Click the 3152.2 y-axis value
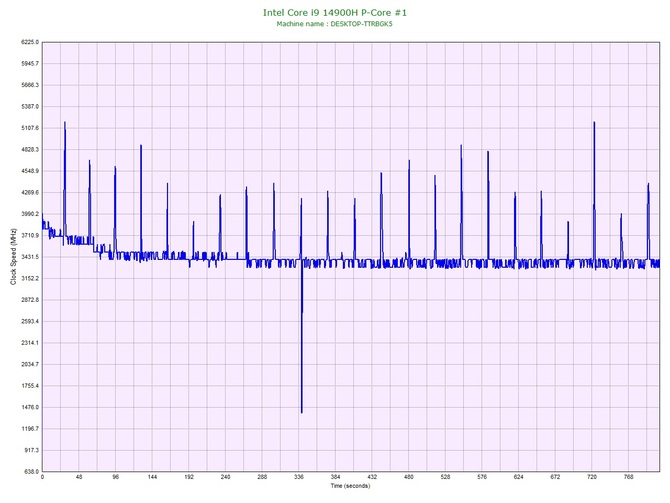The image size is (670, 503). point(30,279)
